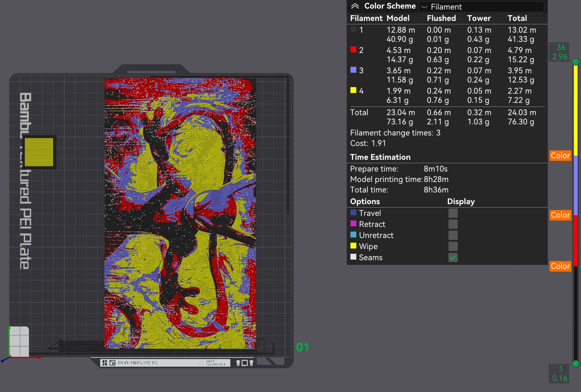Click filament 3 purple color swatch
This screenshot has width=581, height=392.
point(353,70)
